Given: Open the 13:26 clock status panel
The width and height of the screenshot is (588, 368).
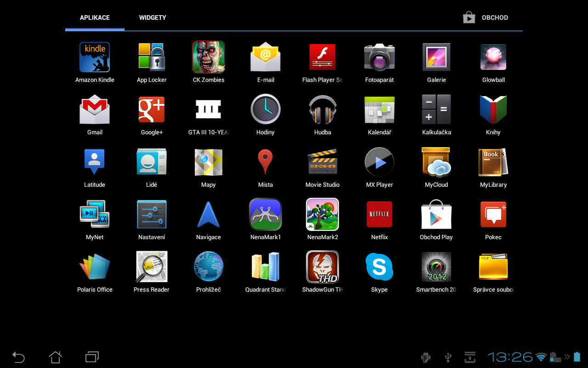Looking at the screenshot, I should [x=510, y=357].
